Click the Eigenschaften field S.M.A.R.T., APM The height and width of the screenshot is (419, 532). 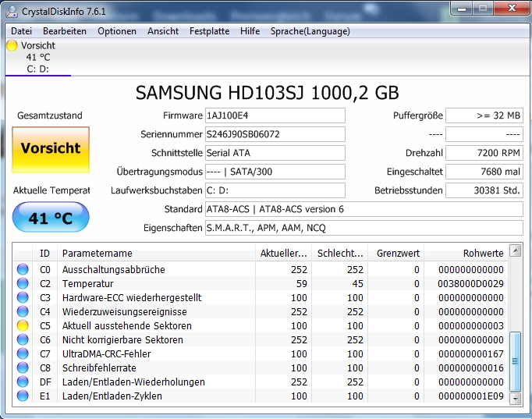click(x=364, y=228)
